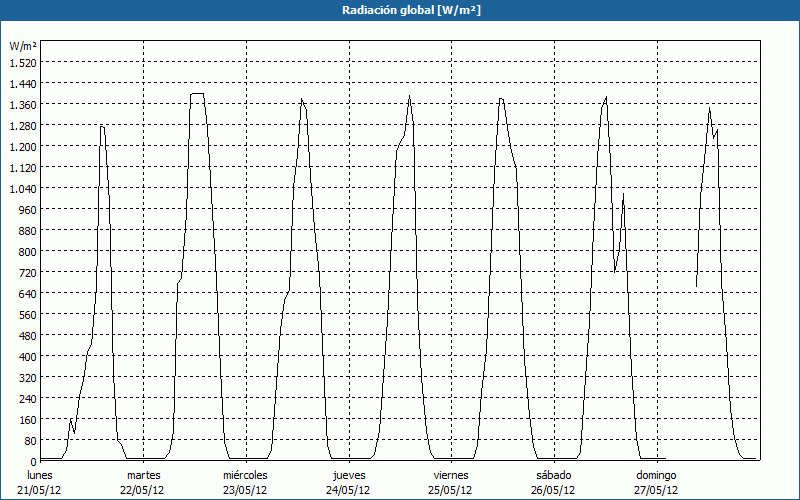Select the lunes day label
800x500 pixels.
[x=40, y=475]
